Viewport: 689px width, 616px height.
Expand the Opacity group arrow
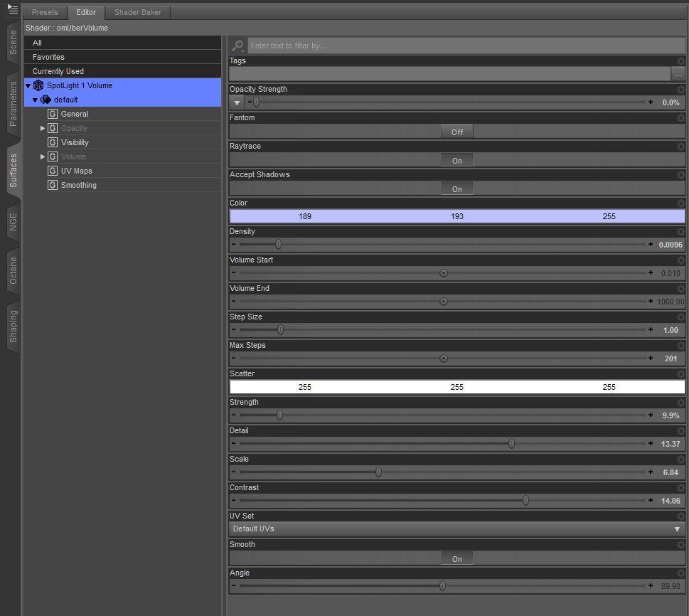(43, 128)
